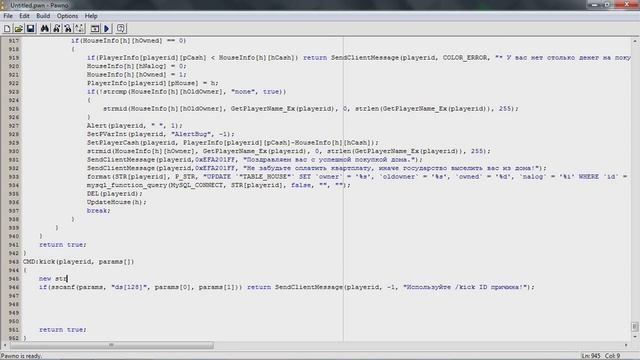640x360 pixels.
Task: Click 'return true;' on line 941
Action: 62,245
